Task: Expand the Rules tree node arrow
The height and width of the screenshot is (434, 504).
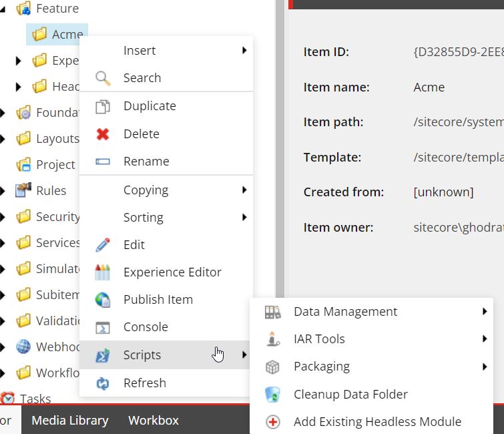Action: pos(3,191)
